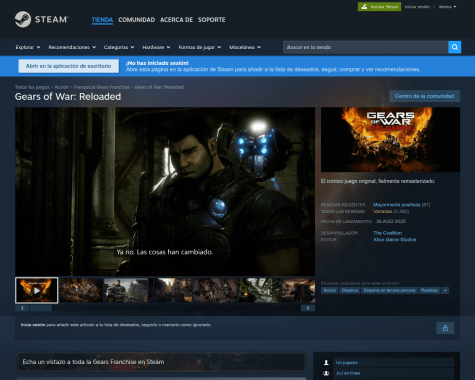
Task: Open Centro de la comunidad
Action: (x=424, y=96)
